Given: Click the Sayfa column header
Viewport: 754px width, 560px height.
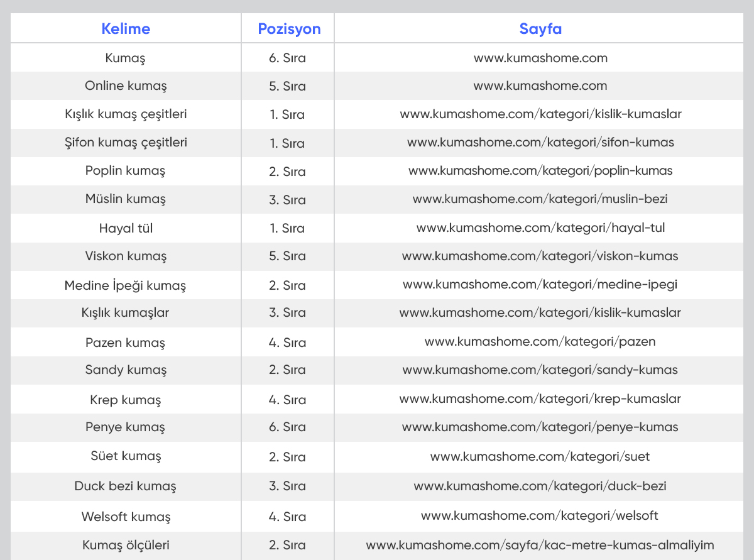Looking at the screenshot, I should pyautogui.click(x=540, y=29).
